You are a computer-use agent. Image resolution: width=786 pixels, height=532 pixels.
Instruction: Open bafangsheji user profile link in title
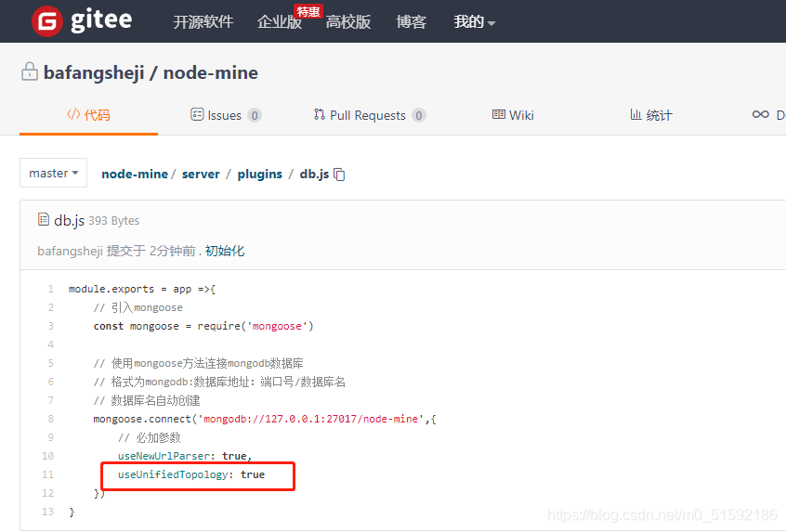pos(94,72)
